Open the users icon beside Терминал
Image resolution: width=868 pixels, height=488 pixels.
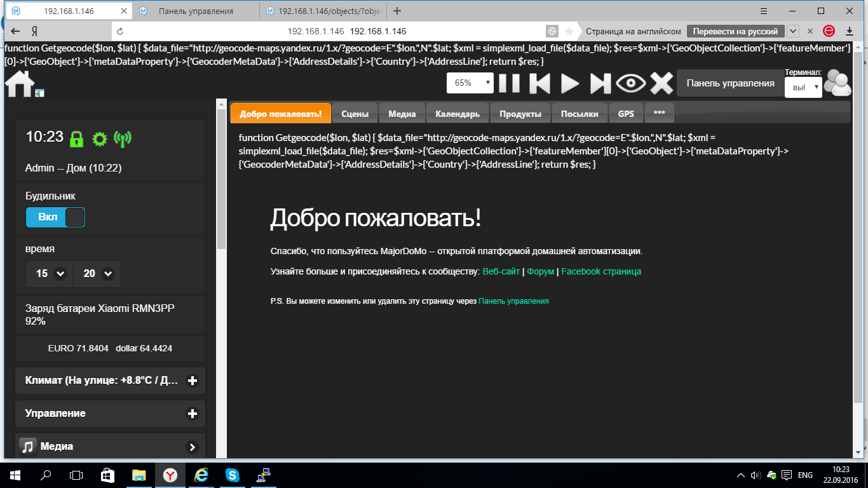coord(837,83)
